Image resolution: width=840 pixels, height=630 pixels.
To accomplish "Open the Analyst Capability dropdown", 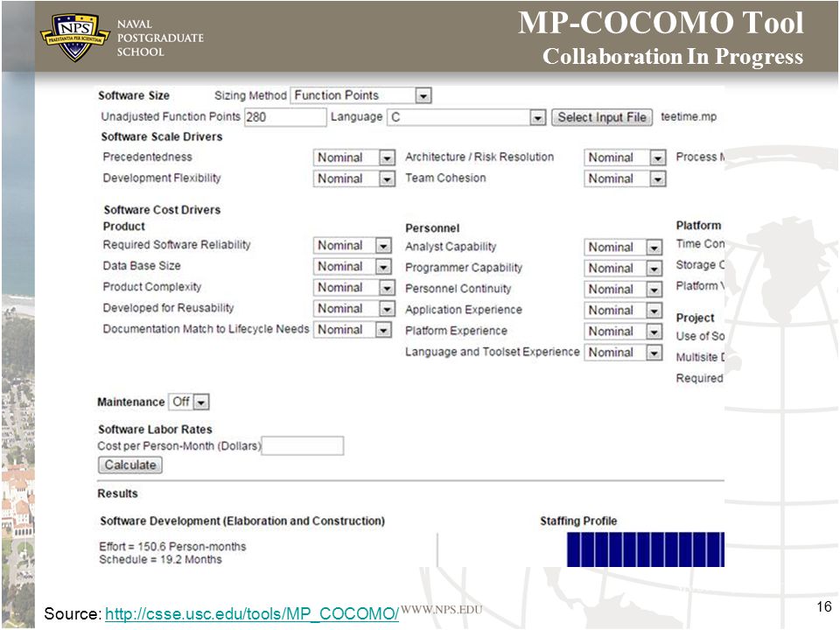I will [623, 247].
